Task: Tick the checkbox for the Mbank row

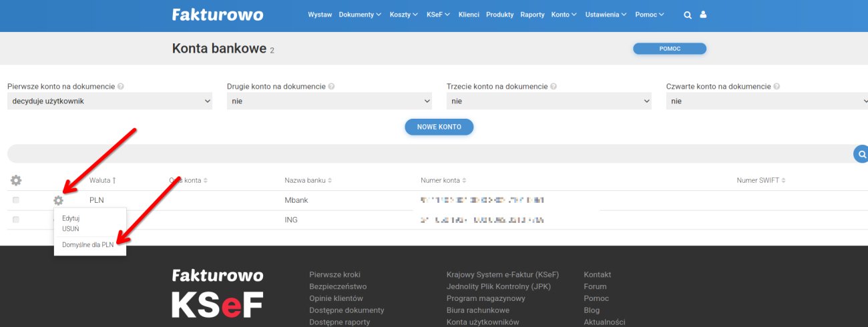Action: coord(16,200)
